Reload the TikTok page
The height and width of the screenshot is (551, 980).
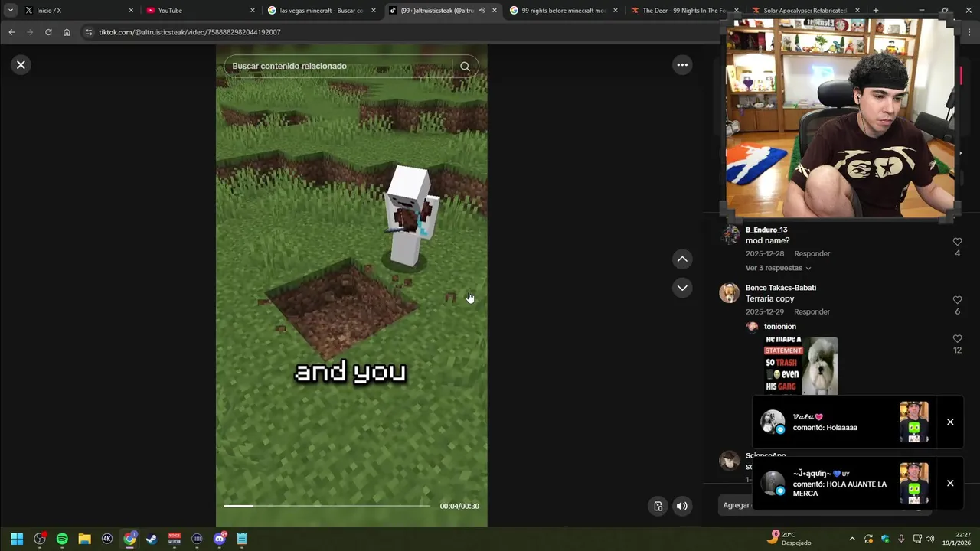tap(48, 32)
